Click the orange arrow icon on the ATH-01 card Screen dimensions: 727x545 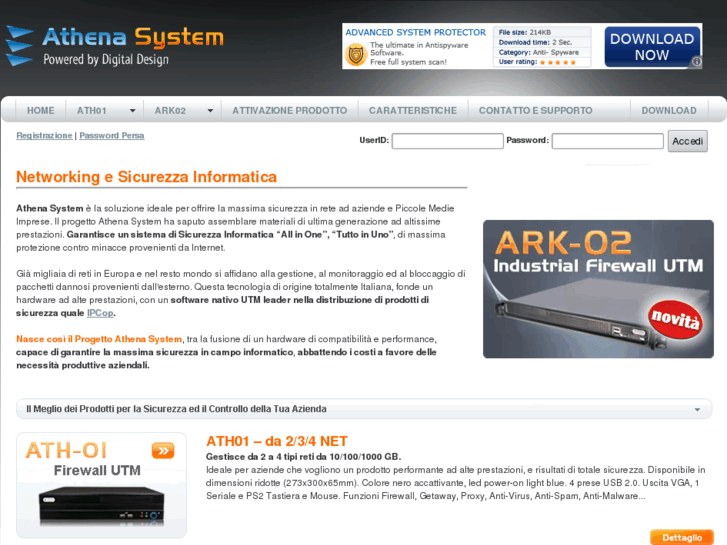(x=163, y=450)
